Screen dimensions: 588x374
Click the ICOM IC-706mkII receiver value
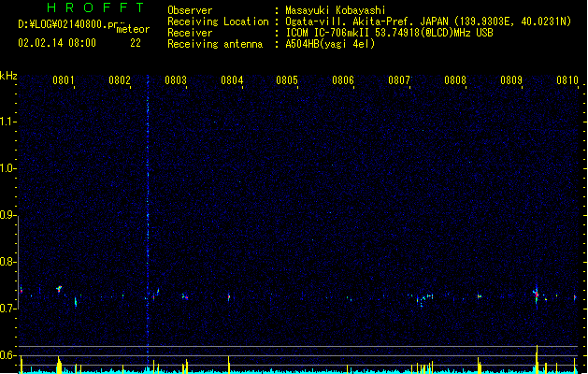click(x=389, y=33)
